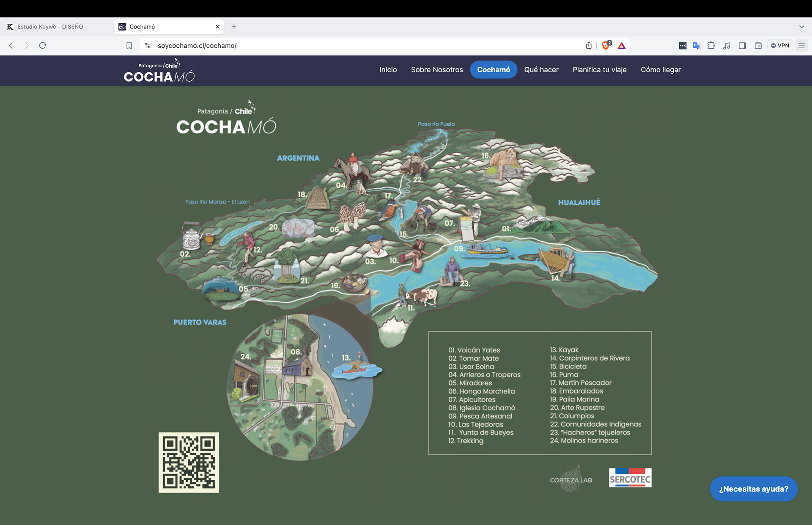Click the cyclist illustration labeled 15
This screenshot has height=525, width=812.
point(421,217)
